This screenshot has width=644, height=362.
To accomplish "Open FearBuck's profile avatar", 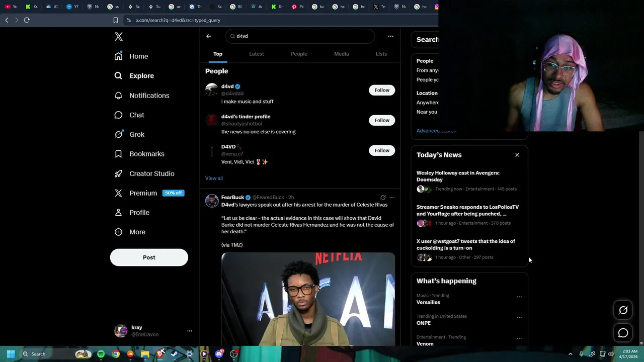I will pyautogui.click(x=212, y=201).
